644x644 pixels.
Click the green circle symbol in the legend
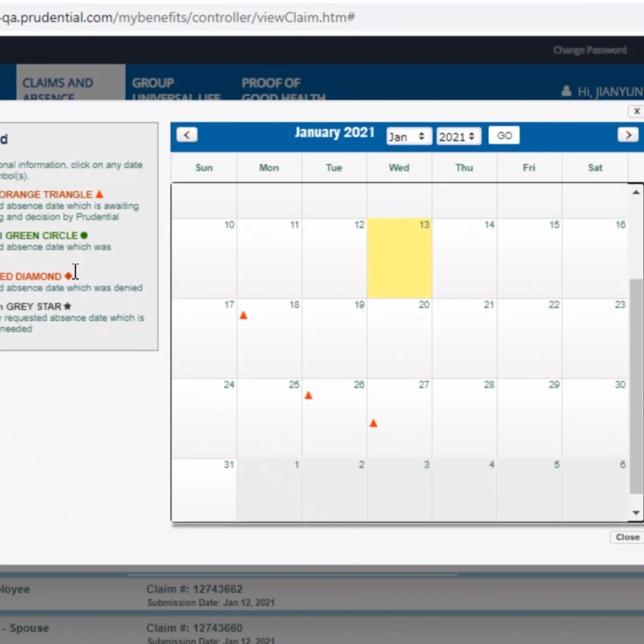click(x=83, y=235)
